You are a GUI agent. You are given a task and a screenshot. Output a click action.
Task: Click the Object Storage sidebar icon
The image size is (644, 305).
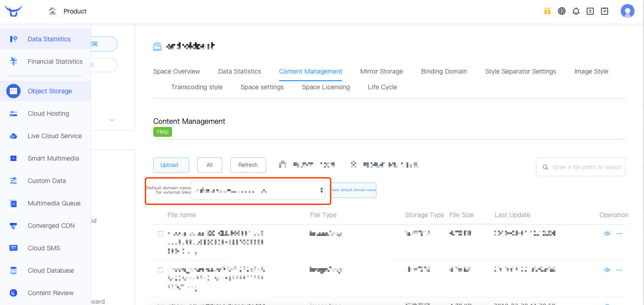(x=13, y=91)
